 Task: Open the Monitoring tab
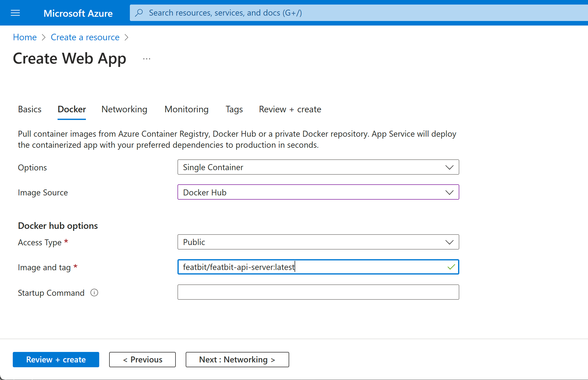pyautogui.click(x=187, y=109)
